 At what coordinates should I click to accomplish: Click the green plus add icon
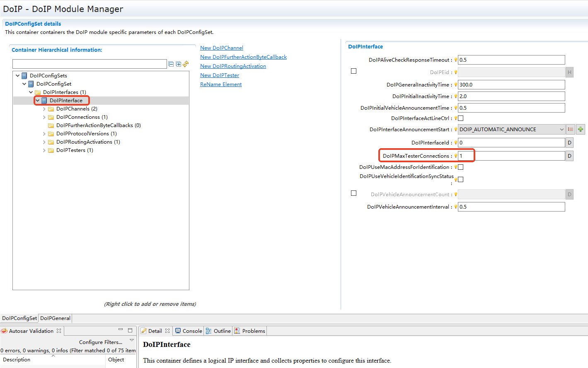tap(581, 130)
